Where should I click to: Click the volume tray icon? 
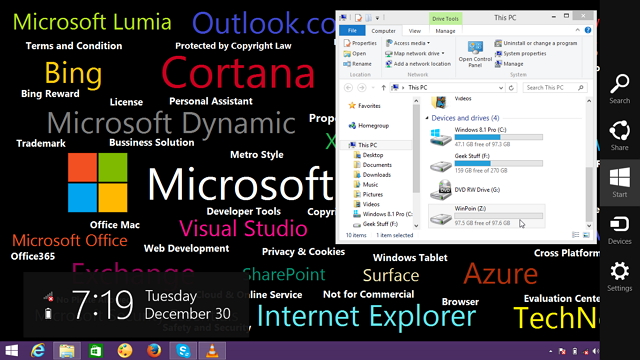click(x=596, y=351)
